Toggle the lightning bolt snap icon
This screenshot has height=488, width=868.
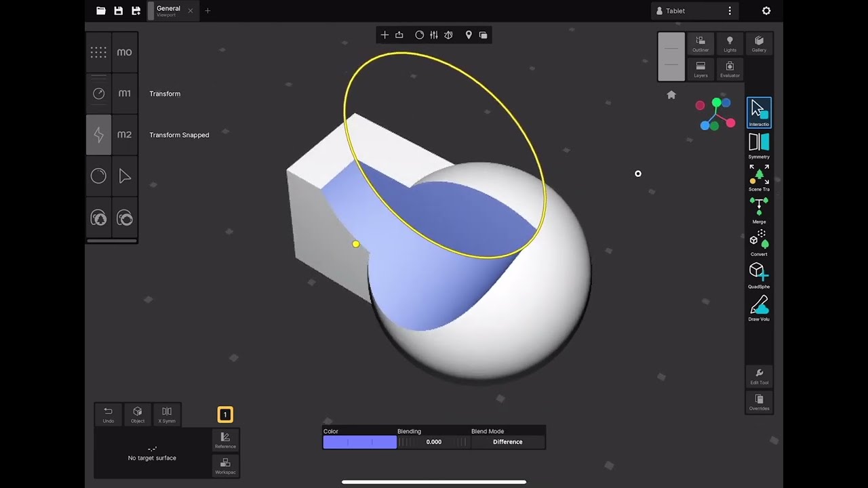point(98,135)
